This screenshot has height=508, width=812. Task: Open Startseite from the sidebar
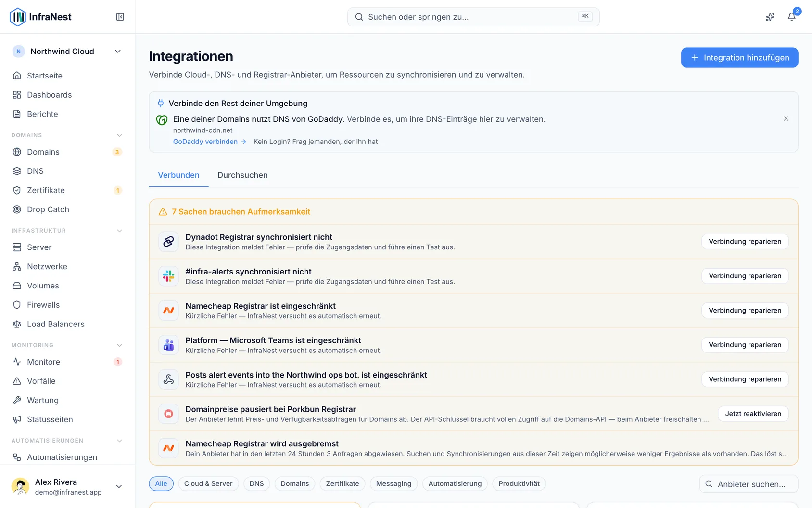click(67, 76)
